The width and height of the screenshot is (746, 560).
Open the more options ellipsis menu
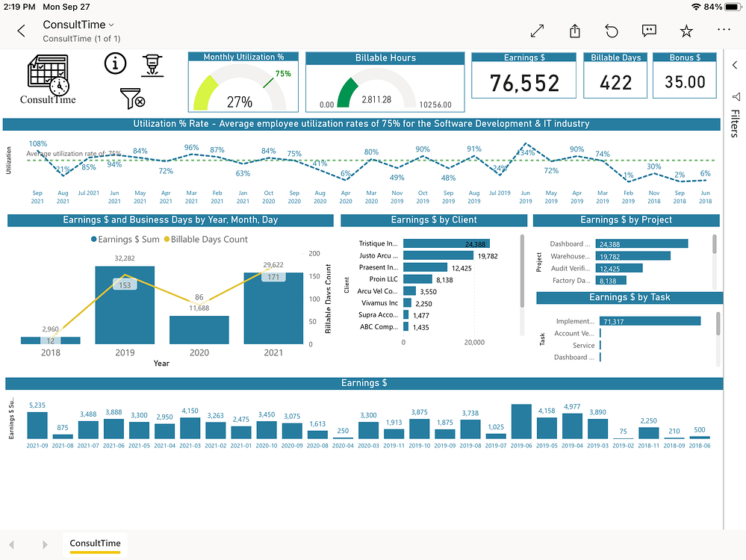pyautogui.click(x=722, y=31)
